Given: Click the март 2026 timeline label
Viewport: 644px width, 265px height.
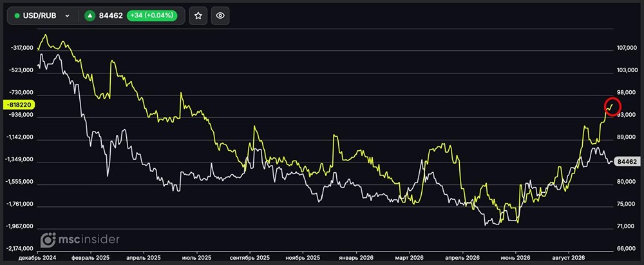Looking at the screenshot, I should pos(409,258).
